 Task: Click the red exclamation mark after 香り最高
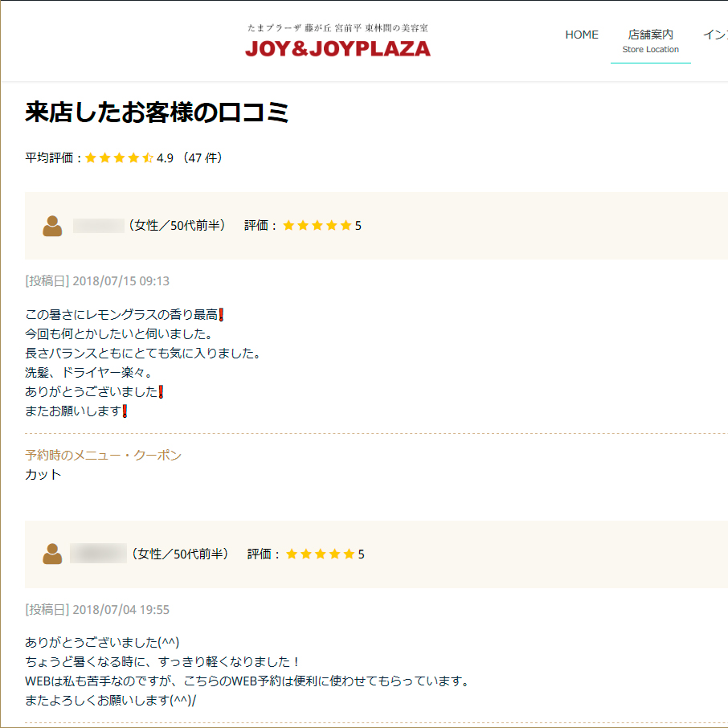click(221, 314)
